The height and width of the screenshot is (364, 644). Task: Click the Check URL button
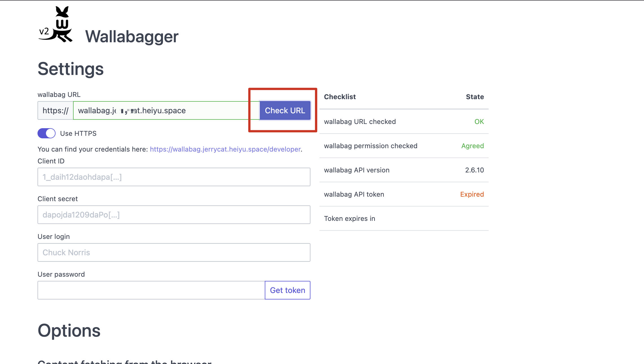[285, 110]
